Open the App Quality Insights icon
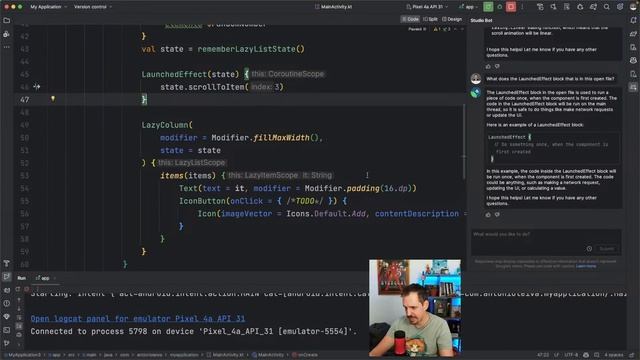 [7, 316]
